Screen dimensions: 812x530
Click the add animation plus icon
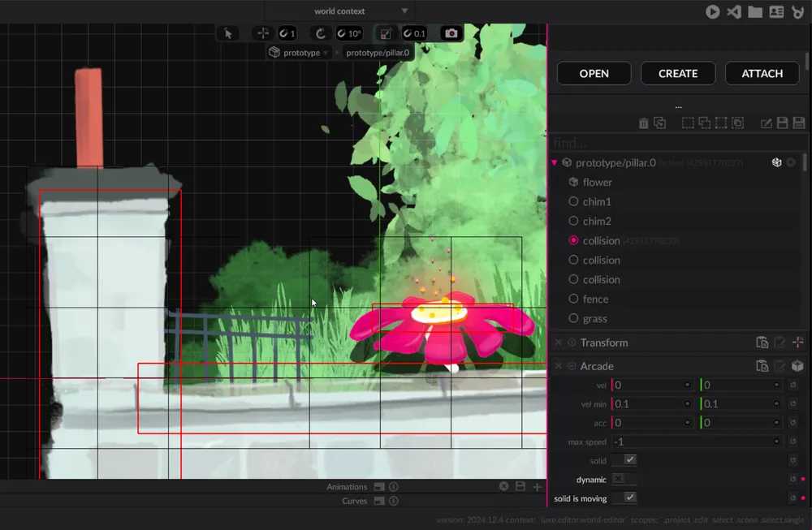click(537, 487)
